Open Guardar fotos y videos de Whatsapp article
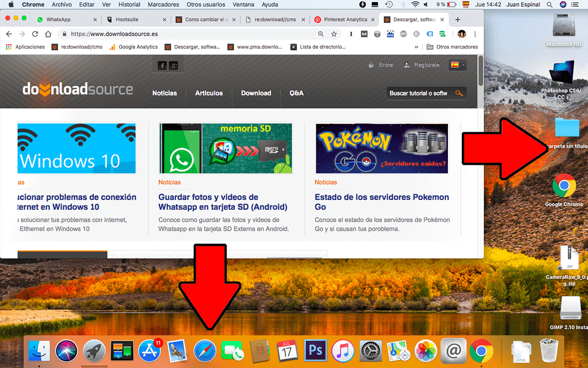 (223, 202)
